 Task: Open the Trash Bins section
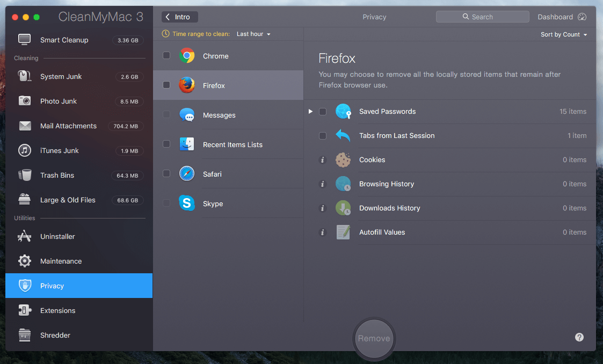click(x=79, y=175)
